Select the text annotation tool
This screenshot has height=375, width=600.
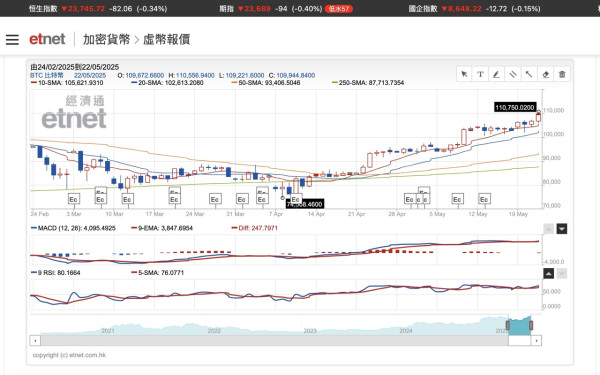(x=480, y=74)
